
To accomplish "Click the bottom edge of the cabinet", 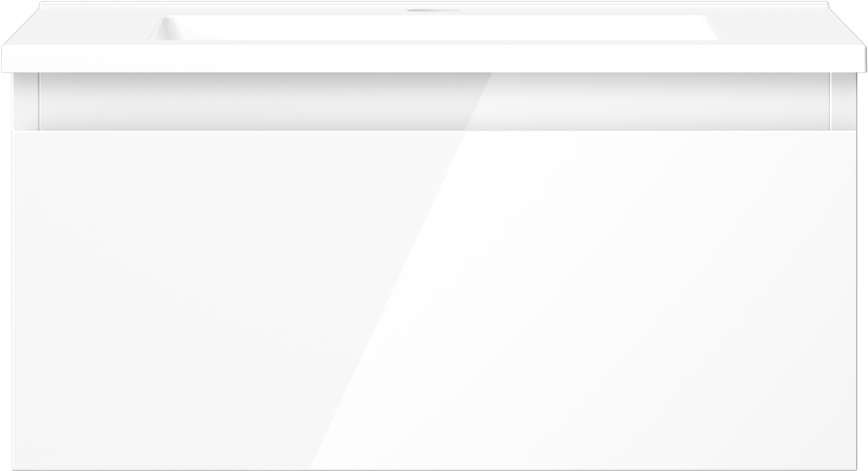I will tap(434, 469).
